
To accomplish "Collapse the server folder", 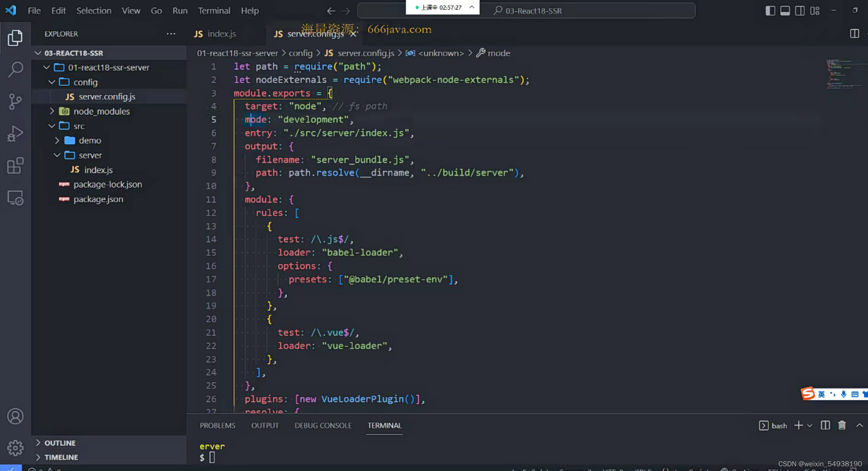I will pyautogui.click(x=57, y=155).
